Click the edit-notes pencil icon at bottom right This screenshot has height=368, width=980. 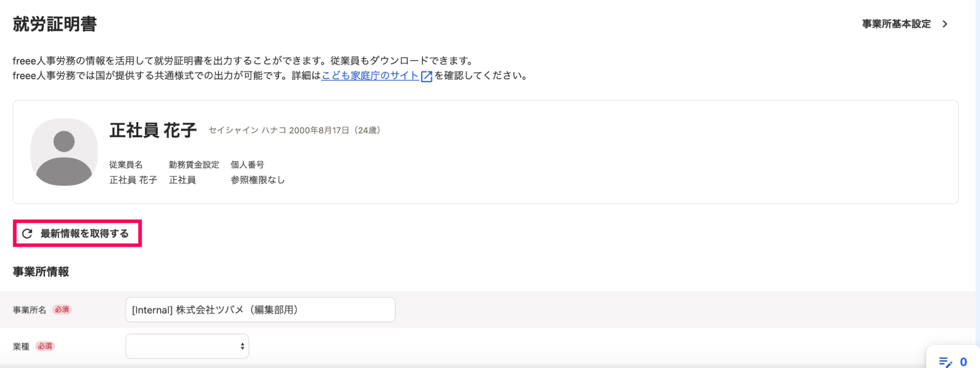945,362
